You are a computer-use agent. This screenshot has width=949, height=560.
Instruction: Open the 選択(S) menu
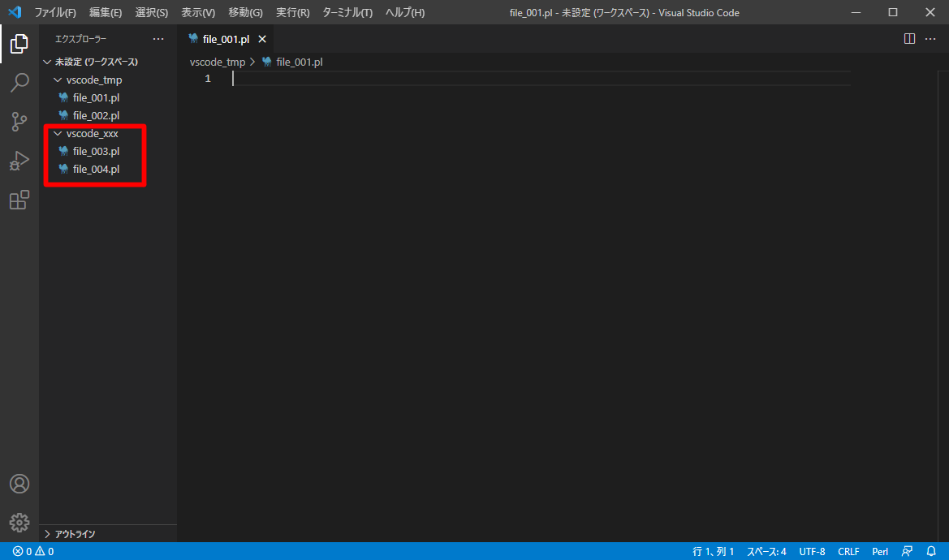tap(151, 12)
